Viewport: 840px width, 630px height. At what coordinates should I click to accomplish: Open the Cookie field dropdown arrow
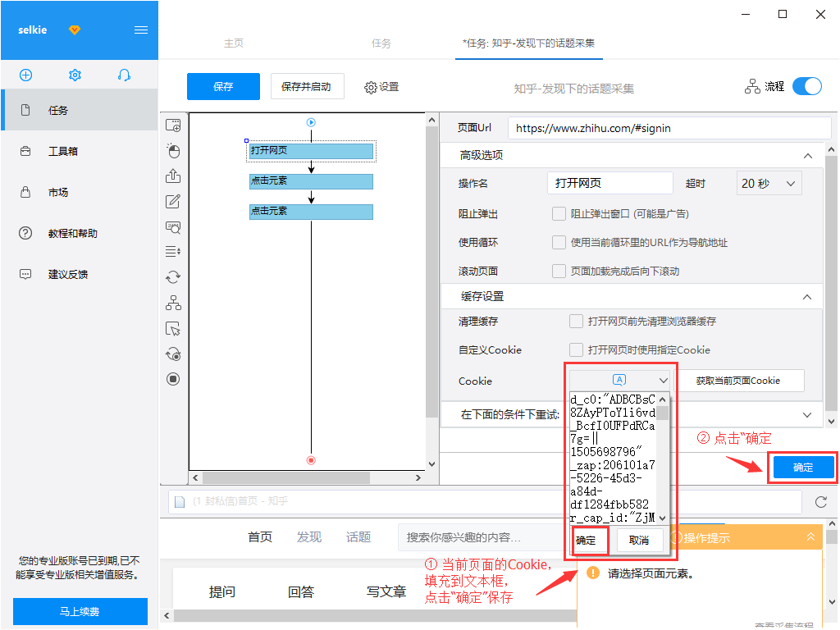coord(663,381)
